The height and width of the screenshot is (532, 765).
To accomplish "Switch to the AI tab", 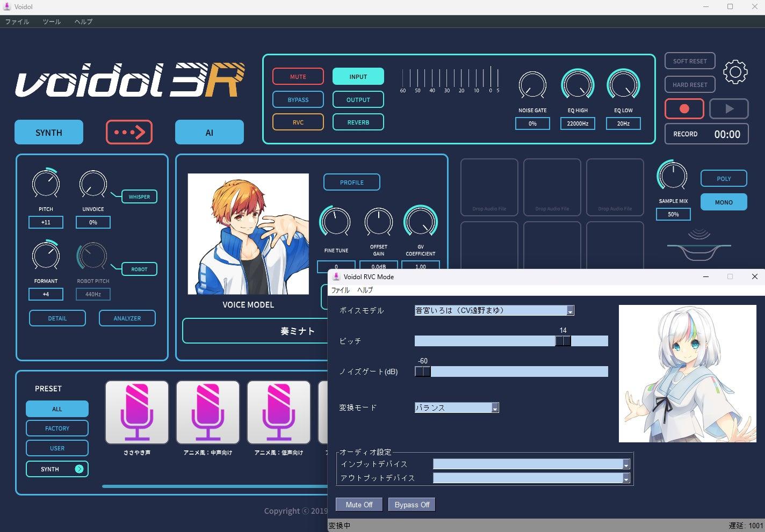I will coord(210,132).
